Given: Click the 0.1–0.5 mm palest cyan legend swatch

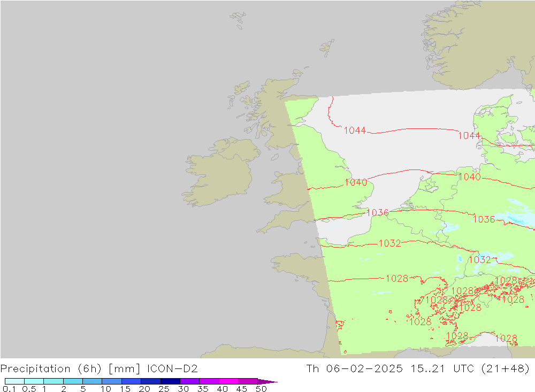Looking at the screenshot, I should tap(14, 381).
